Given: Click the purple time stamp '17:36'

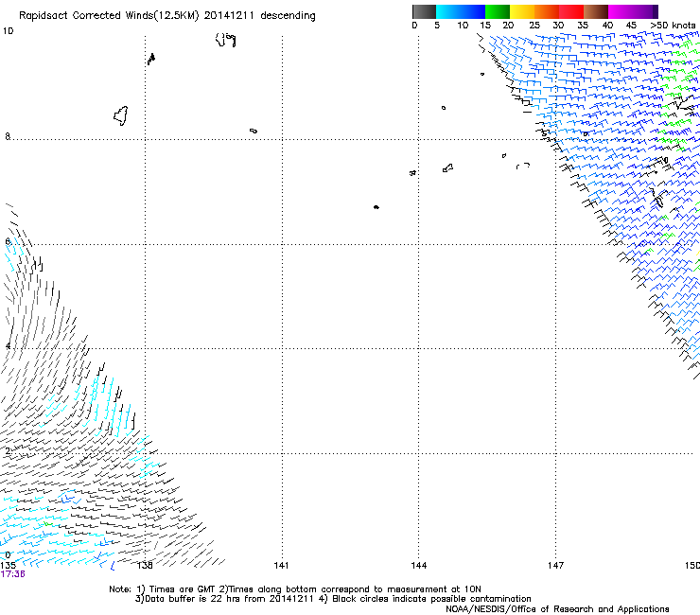Looking at the screenshot, I should [x=13, y=574].
